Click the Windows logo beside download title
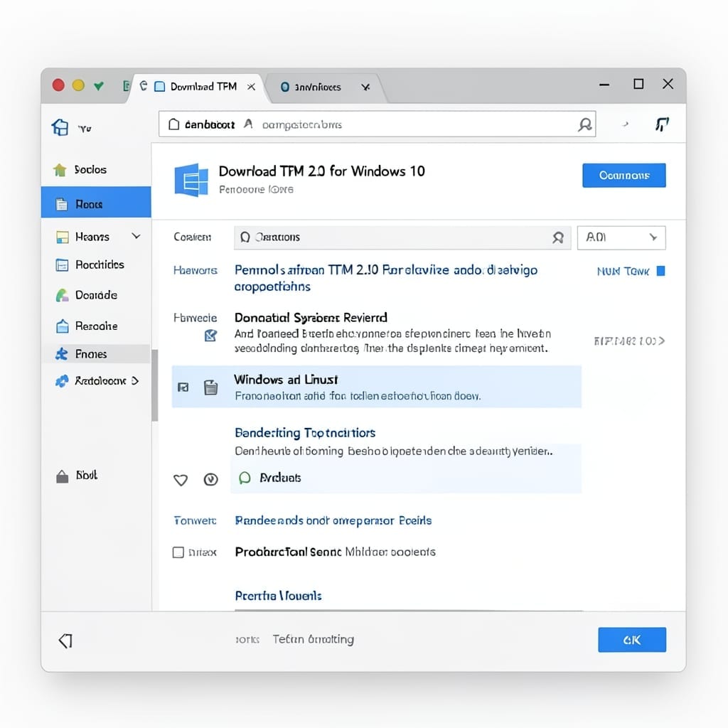Image resolution: width=728 pixels, height=728 pixels. pos(191,180)
